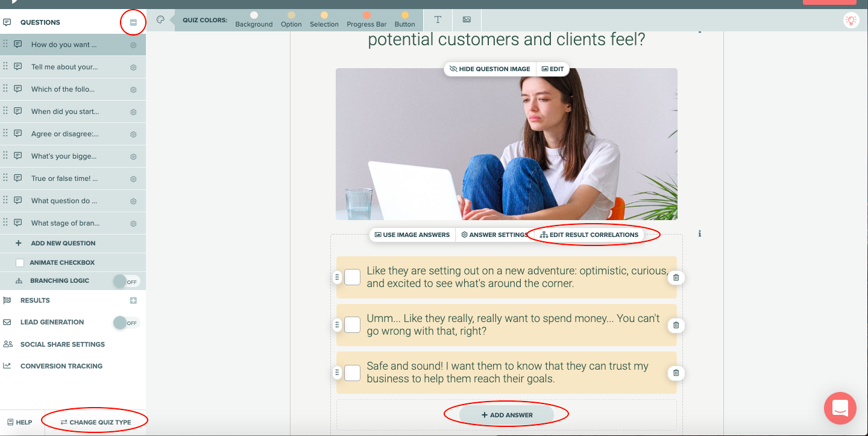Delete the "Like they are setting out" answer
868x436 pixels.
[676, 277]
